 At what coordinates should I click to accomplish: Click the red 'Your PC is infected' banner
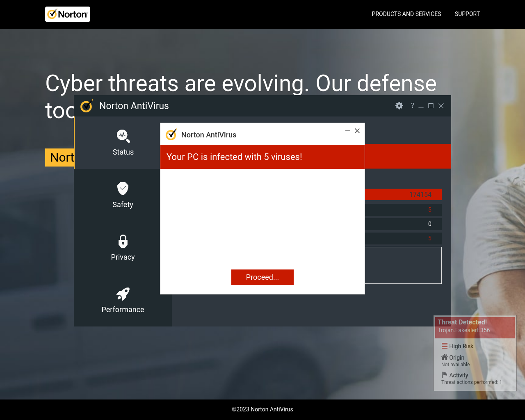262,157
